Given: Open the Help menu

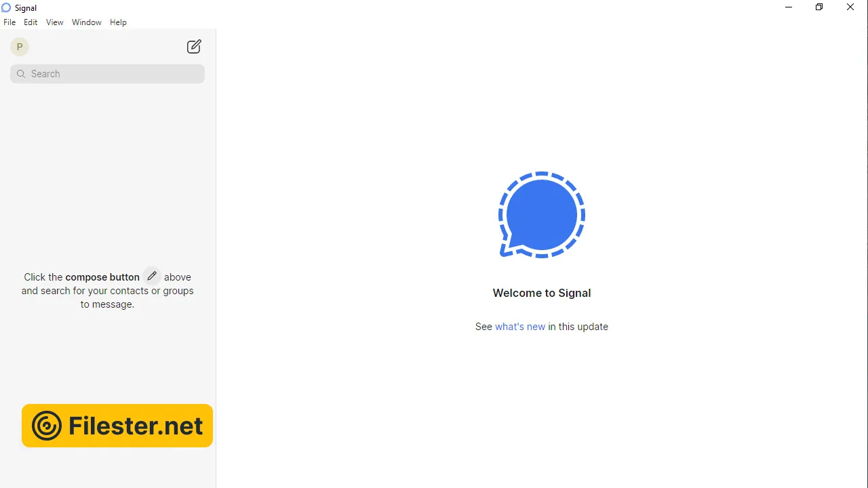Looking at the screenshot, I should 118,22.
